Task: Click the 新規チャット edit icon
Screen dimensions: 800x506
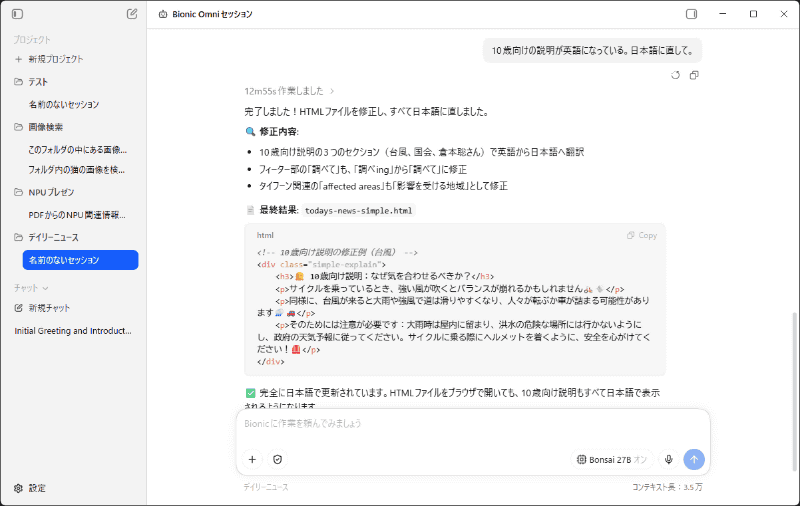Action: click(x=18, y=308)
